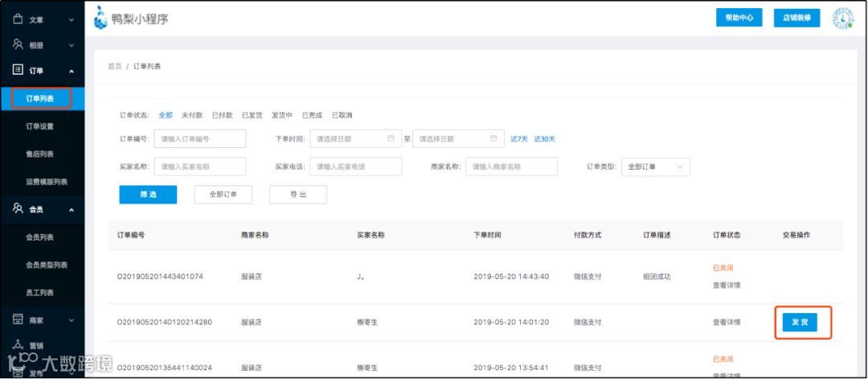Click order number O201905201354411400​24

(165, 368)
